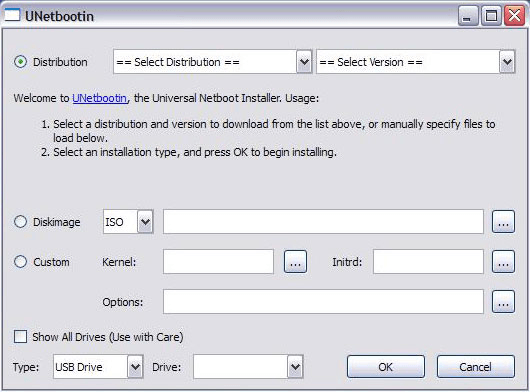This screenshot has height=392, width=530.
Task: Browse for Options file
Action: click(x=503, y=301)
